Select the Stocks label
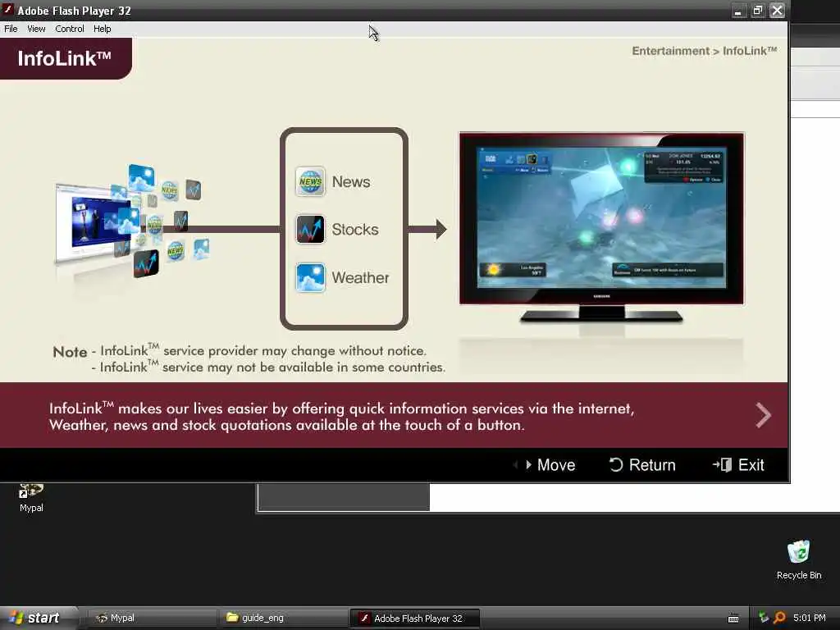Screen dimensions: 840x630 [354, 230]
